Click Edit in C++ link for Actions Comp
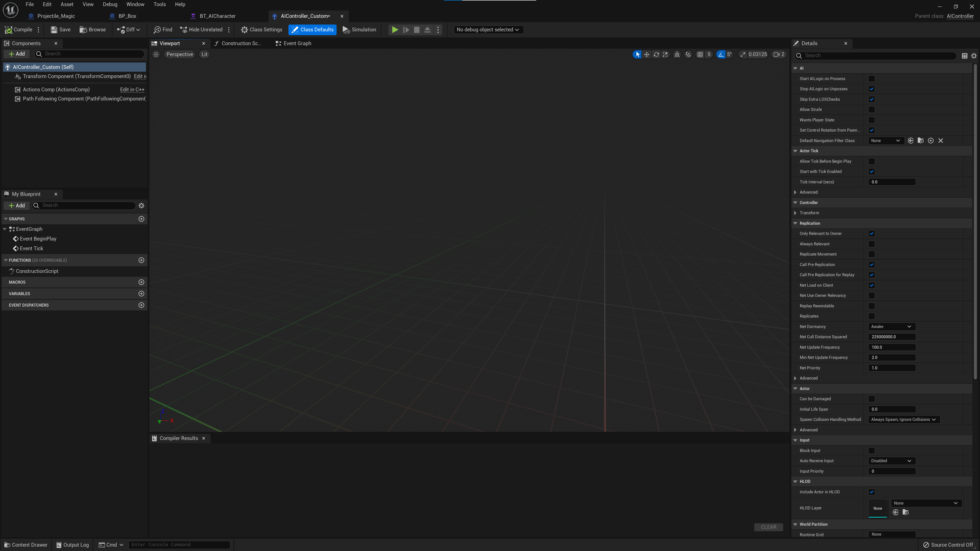This screenshot has height=551, width=980. click(x=132, y=89)
